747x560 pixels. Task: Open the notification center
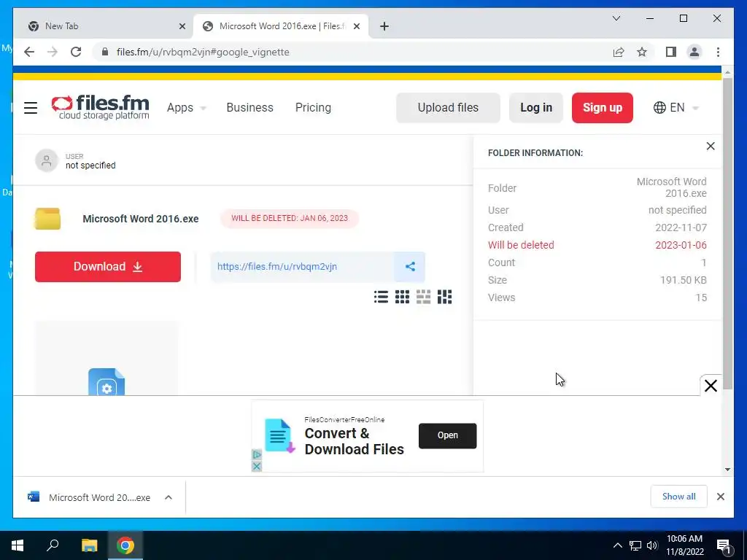pos(724,545)
